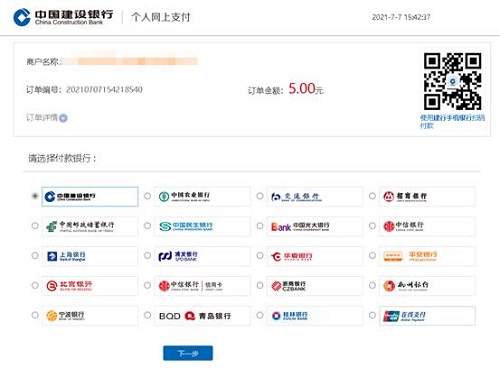Pick the Bank of Communications logo tile
This screenshot has width=500, height=368.
pos(315,197)
